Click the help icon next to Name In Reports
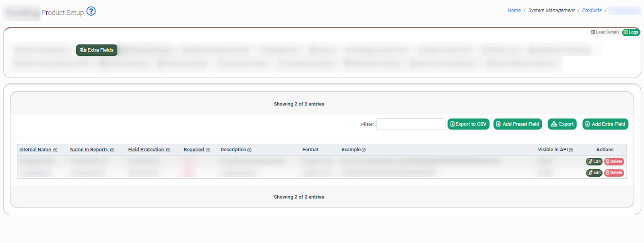 tap(112, 150)
